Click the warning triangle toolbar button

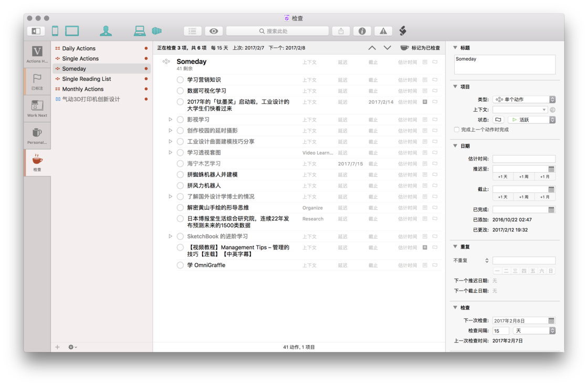(x=383, y=31)
